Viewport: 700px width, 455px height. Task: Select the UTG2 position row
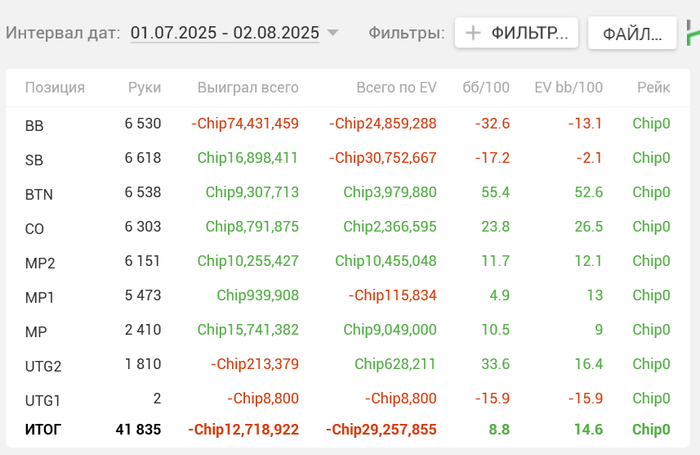[348, 364]
